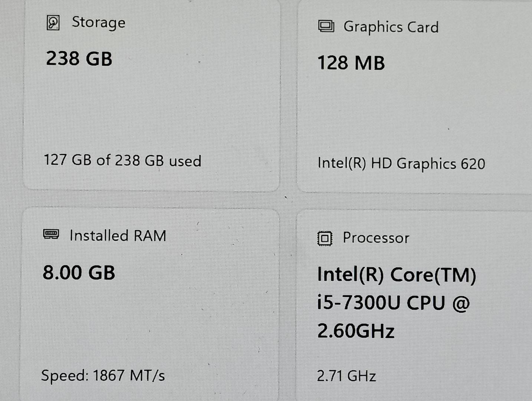The image size is (532, 401).
Task: Click the Processor chip icon
Action: coord(325,238)
